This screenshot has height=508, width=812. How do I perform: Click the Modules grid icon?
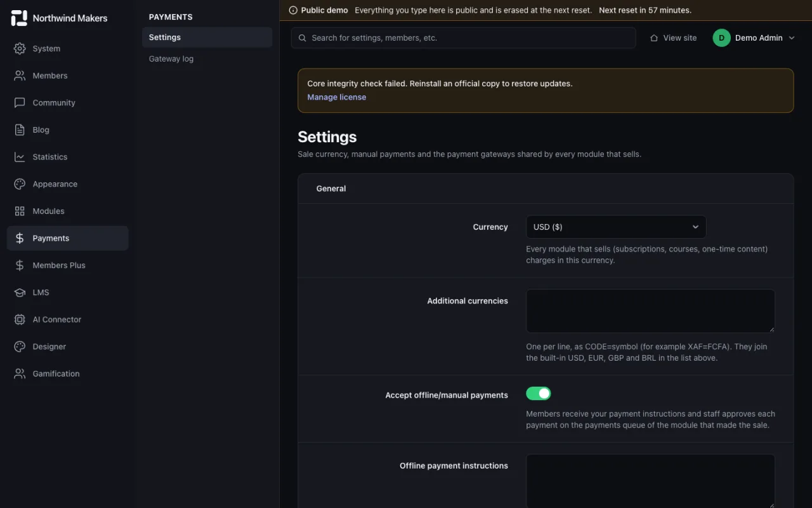tap(20, 211)
